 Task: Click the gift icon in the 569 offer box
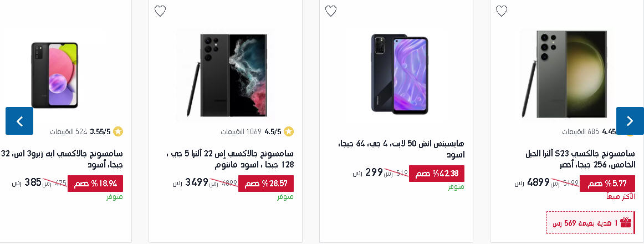(626, 222)
